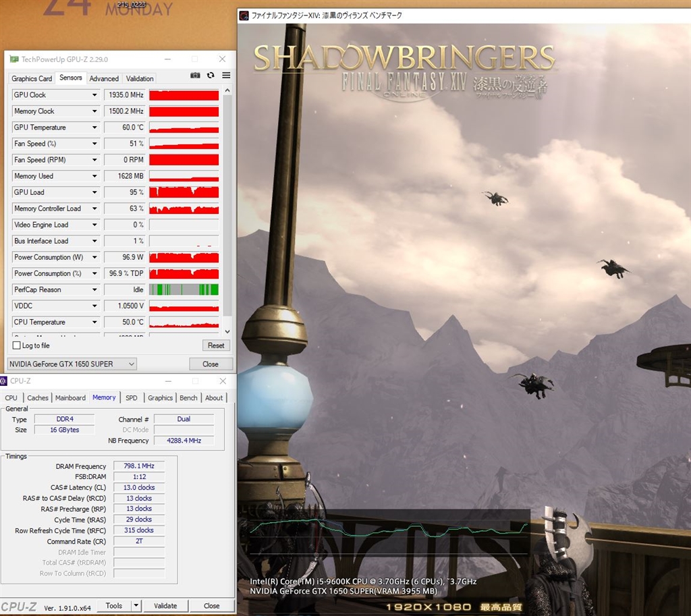Click the GPU Temperature history graph

point(184,128)
